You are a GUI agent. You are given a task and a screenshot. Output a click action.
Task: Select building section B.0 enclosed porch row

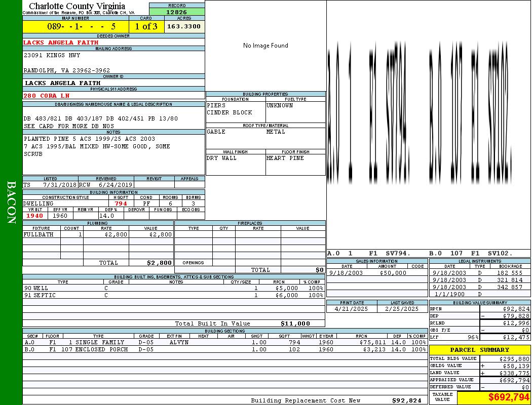tap(225, 349)
